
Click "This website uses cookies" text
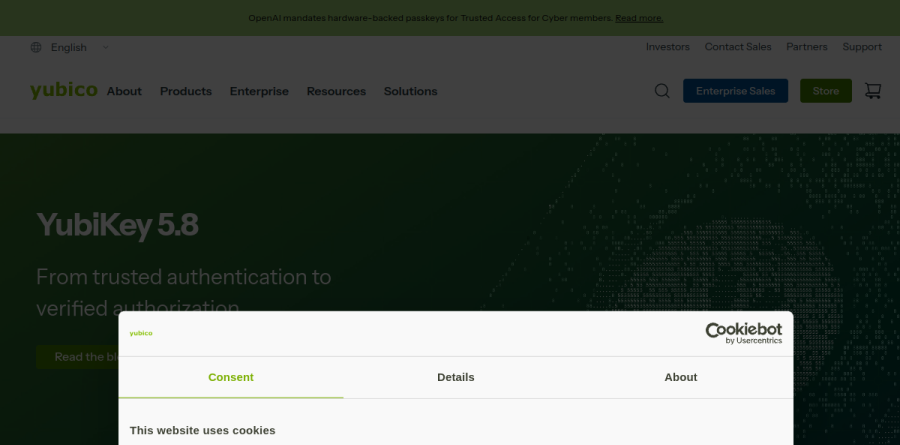click(203, 431)
